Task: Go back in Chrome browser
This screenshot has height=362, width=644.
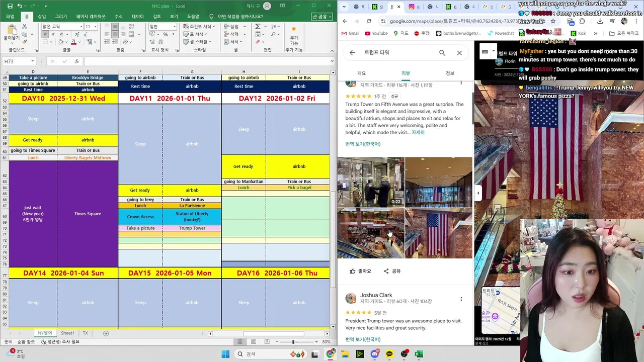Action: tap(345, 21)
